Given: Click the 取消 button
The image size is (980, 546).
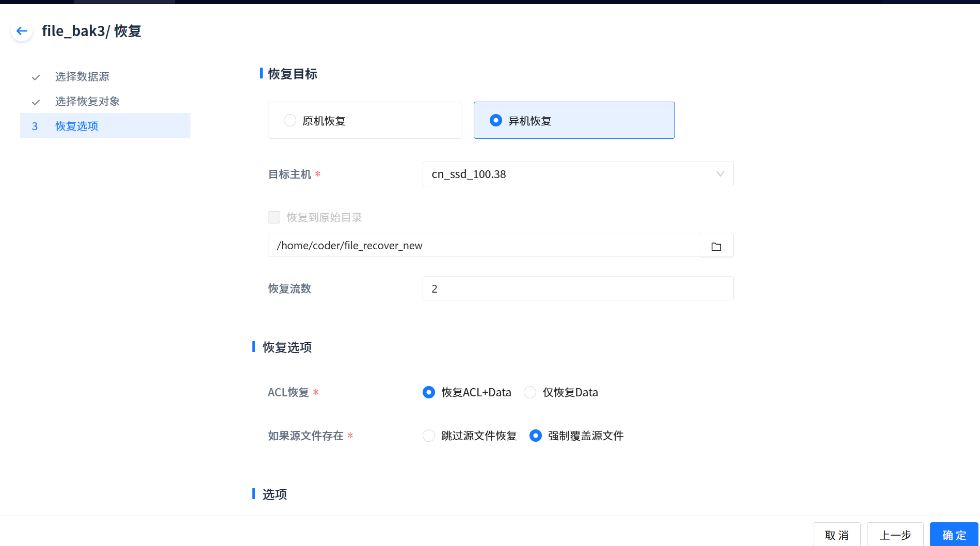Looking at the screenshot, I should (837, 535).
